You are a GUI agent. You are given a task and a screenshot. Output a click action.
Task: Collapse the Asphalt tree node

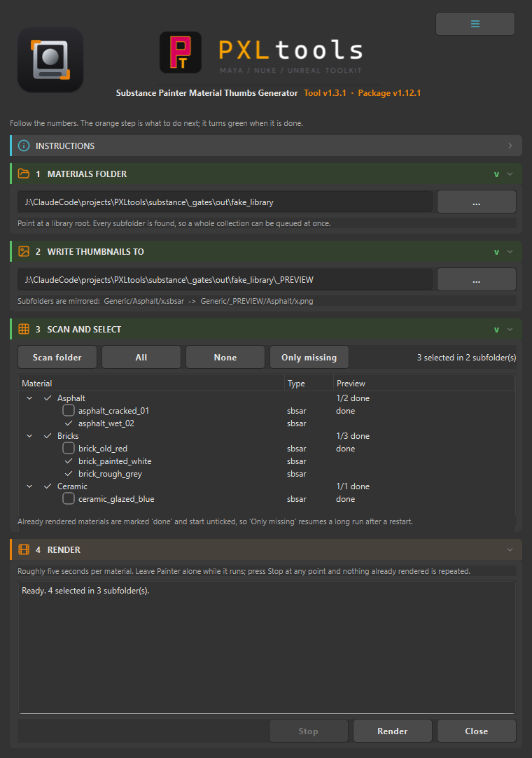29,398
